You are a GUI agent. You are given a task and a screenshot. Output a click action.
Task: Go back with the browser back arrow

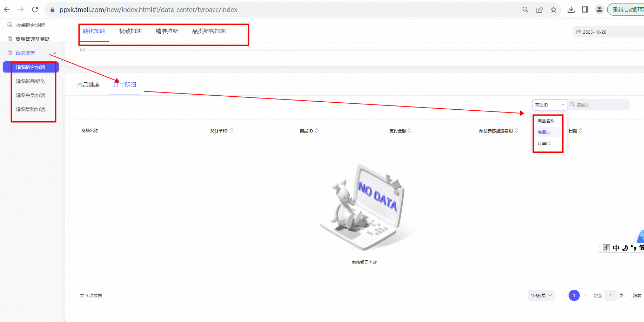point(7,9)
